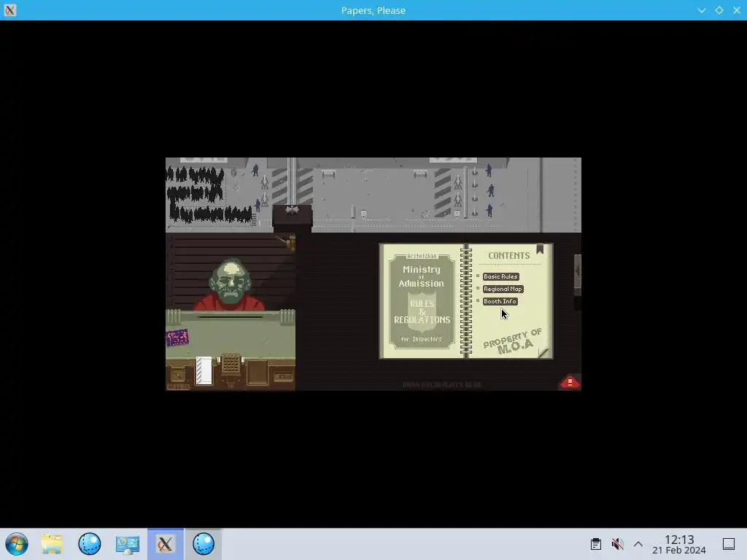Click the bald entrant in red shirt

(231, 285)
